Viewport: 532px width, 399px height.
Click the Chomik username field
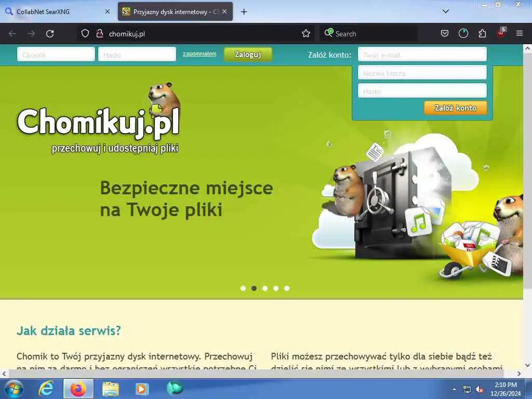[x=56, y=54]
